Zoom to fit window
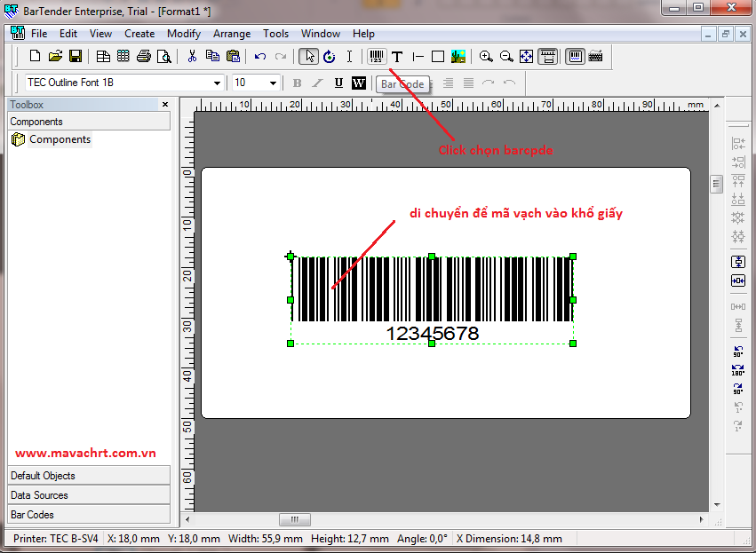 coord(527,56)
